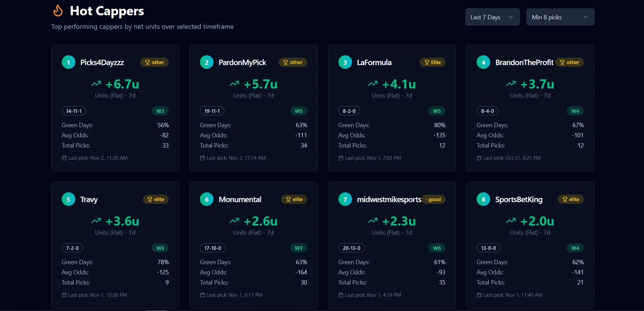Click the 19-11-1 record pill
This screenshot has width=644, height=311.
click(212, 111)
